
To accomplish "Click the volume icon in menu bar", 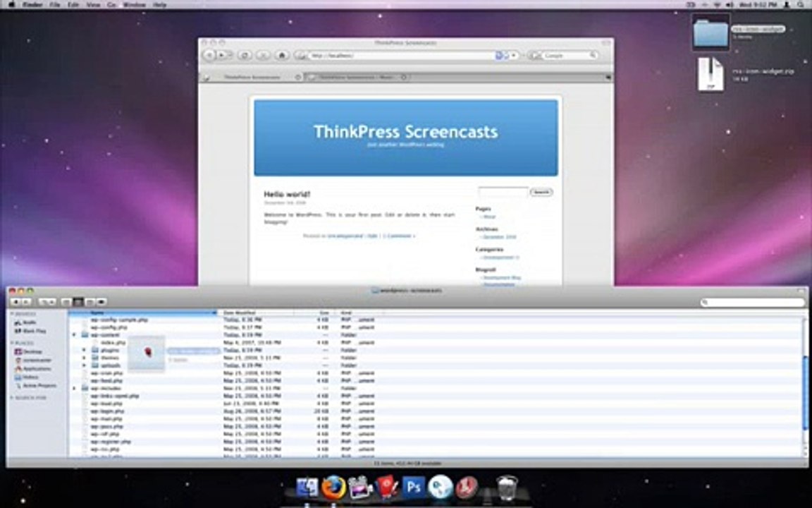I will (730, 4).
